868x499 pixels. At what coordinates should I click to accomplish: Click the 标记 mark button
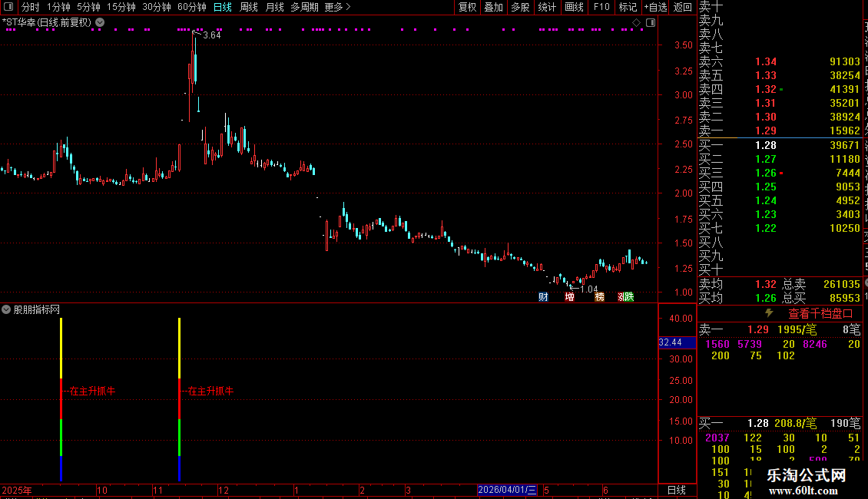pos(628,7)
